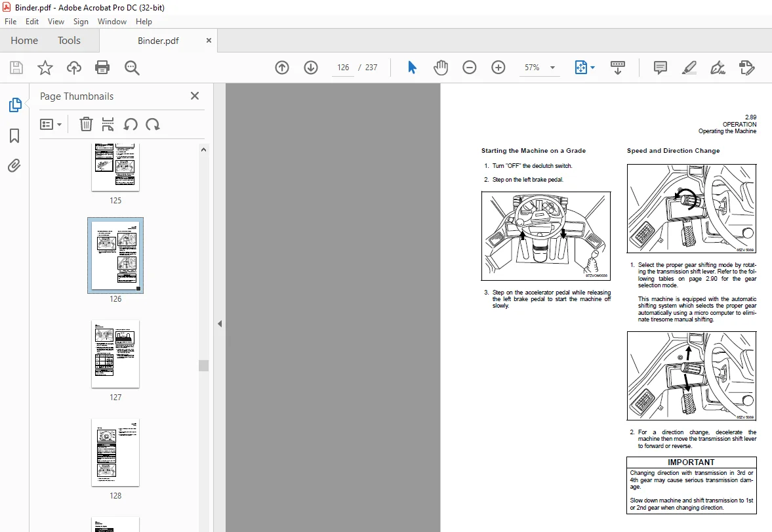Screen dimensions: 772x532
Task: Switch to the Home tab
Action: click(24, 41)
